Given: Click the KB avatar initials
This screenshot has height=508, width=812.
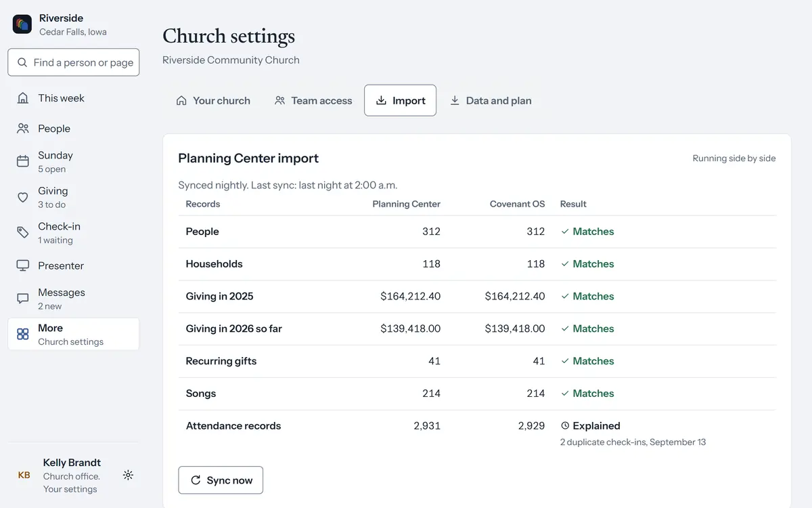Looking at the screenshot, I should (24, 475).
